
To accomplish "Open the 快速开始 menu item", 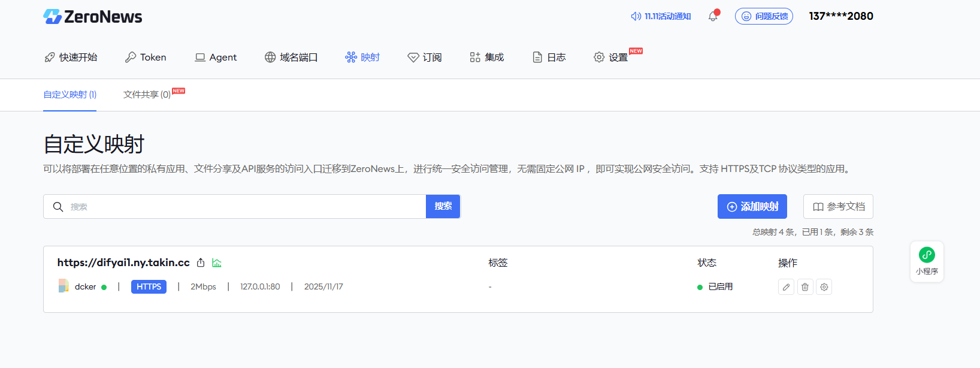I will click(x=71, y=57).
